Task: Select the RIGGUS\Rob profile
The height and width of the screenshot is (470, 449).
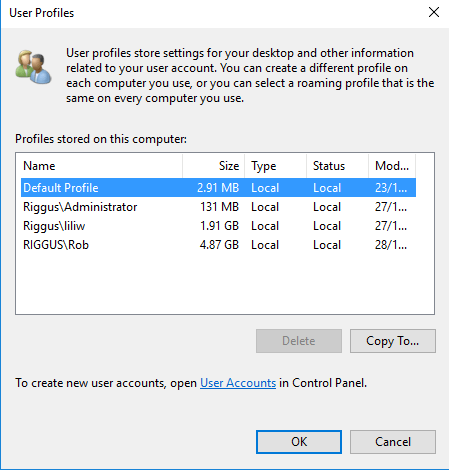Action: point(218,245)
